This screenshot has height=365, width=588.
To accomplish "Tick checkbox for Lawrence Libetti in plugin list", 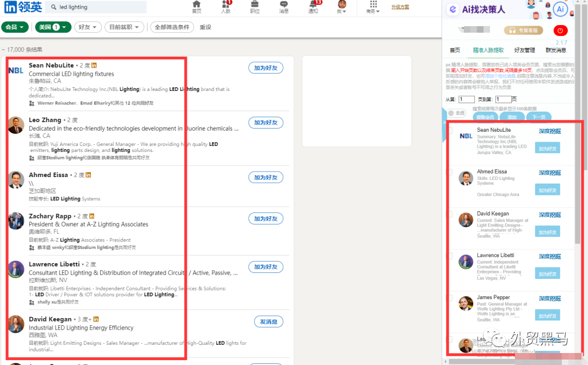I will [451, 256].
